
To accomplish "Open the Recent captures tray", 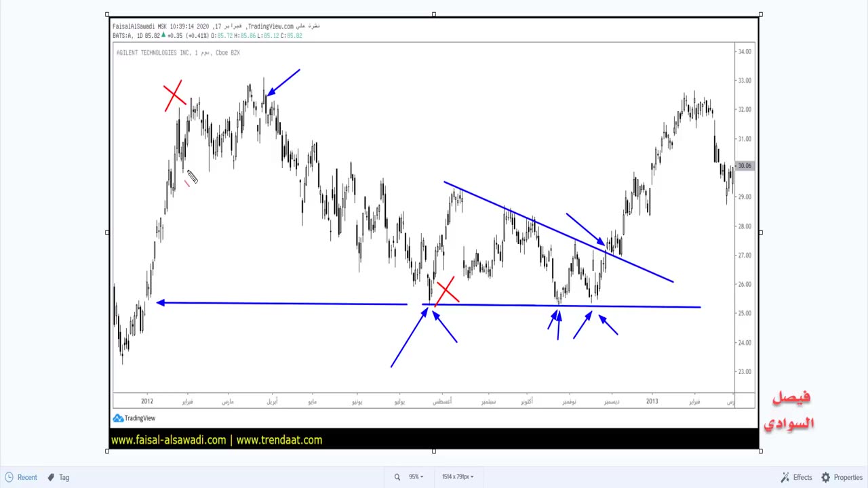I will tap(22, 477).
